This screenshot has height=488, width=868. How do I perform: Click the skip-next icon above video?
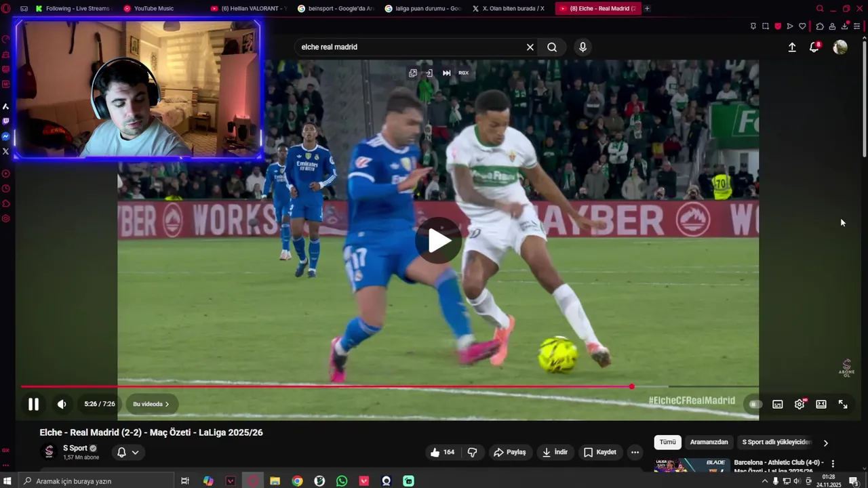pyautogui.click(x=446, y=73)
